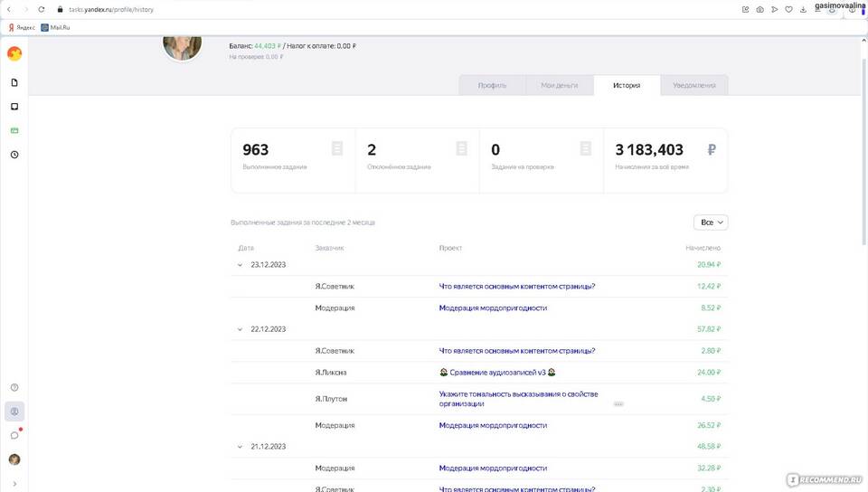
Task: Click the 57,82 ₽ daily total
Action: (709, 329)
